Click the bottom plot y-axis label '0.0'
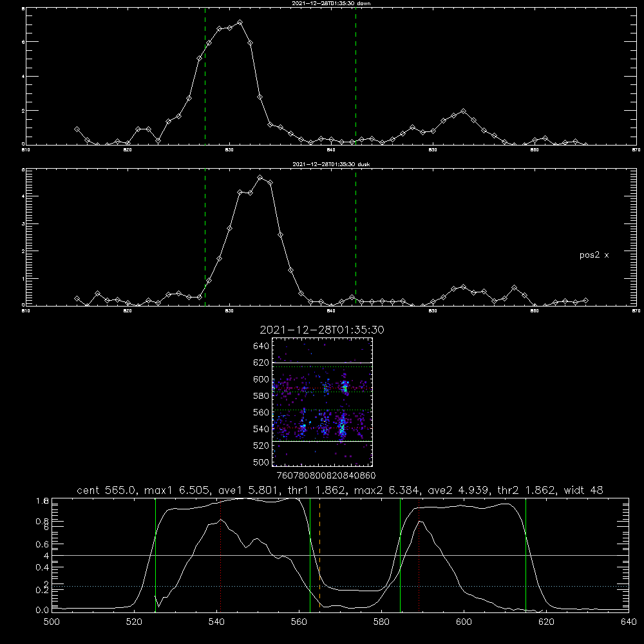This screenshot has height=644, width=644. pos(43,611)
